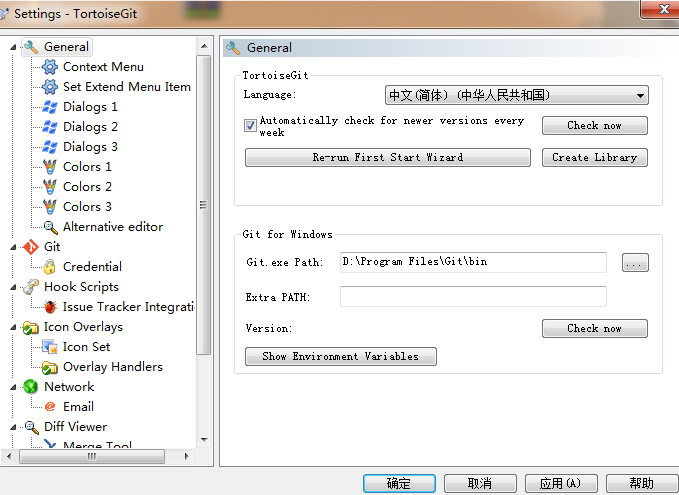
Task: Click the 取消 (Cancel) button
Action: 480,483
